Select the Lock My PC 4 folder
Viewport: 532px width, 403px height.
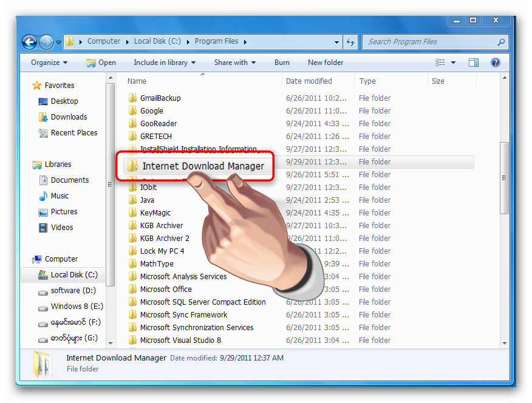pyautogui.click(x=157, y=251)
